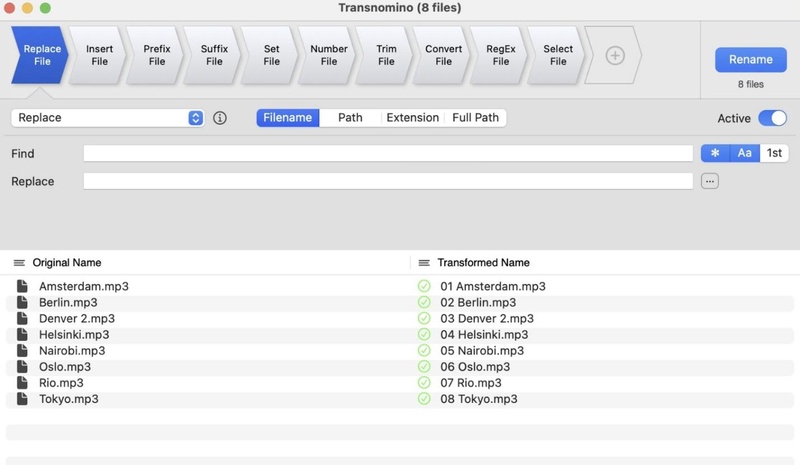Click the green checkmark beside 02 Berlin.mp3

424,302
